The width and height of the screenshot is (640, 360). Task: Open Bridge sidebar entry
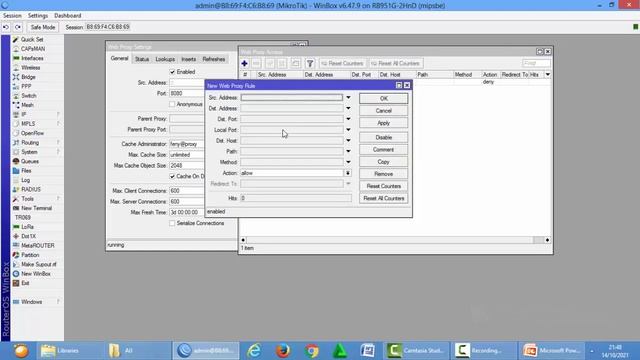[28, 77]
